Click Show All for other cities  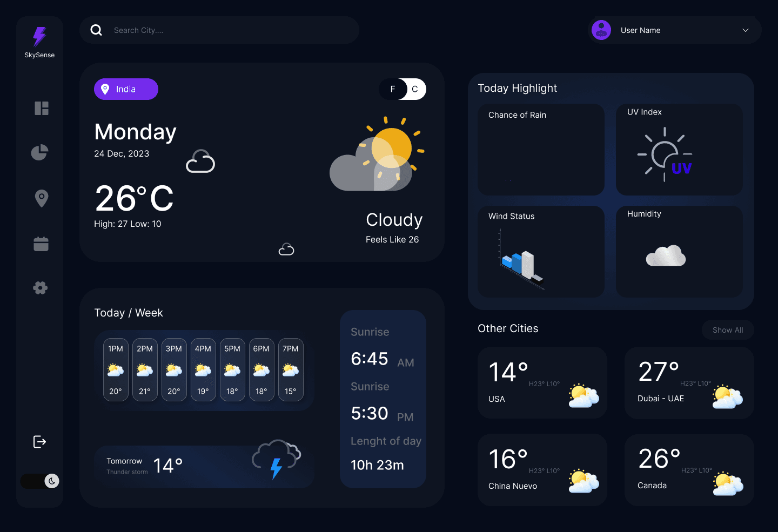(x=727, y=330)
